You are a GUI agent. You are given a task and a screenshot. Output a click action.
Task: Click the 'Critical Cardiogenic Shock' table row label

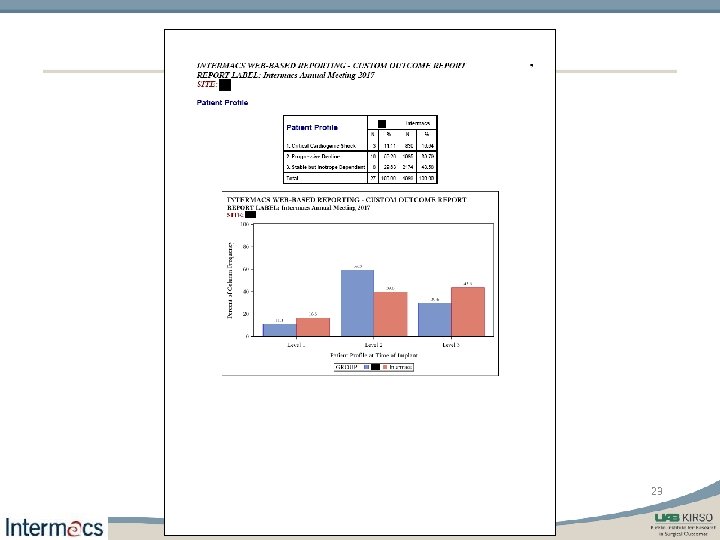pyautogui.click(x=321, y=146)
